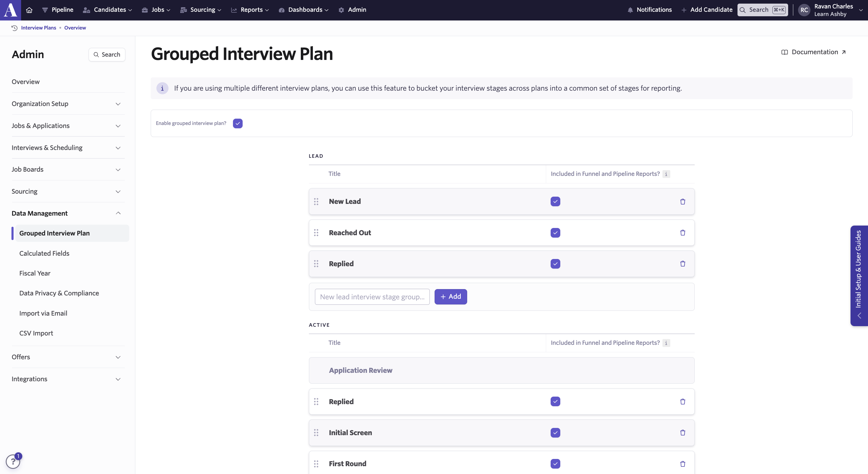868x474 pixels.
Task: Uncheck Replied under the LEAD section
Action: [x=555, y=264]
